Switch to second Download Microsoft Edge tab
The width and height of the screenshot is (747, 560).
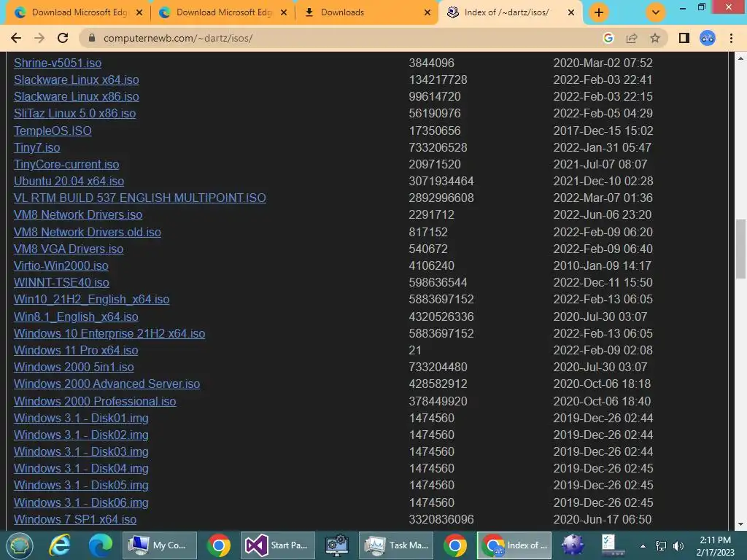(x=223, y=12)
